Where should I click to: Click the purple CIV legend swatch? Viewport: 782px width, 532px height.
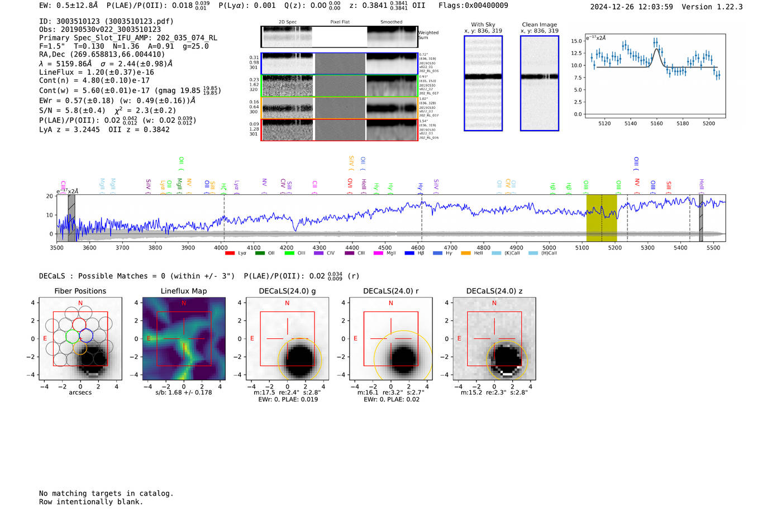(x=318, y=253)
